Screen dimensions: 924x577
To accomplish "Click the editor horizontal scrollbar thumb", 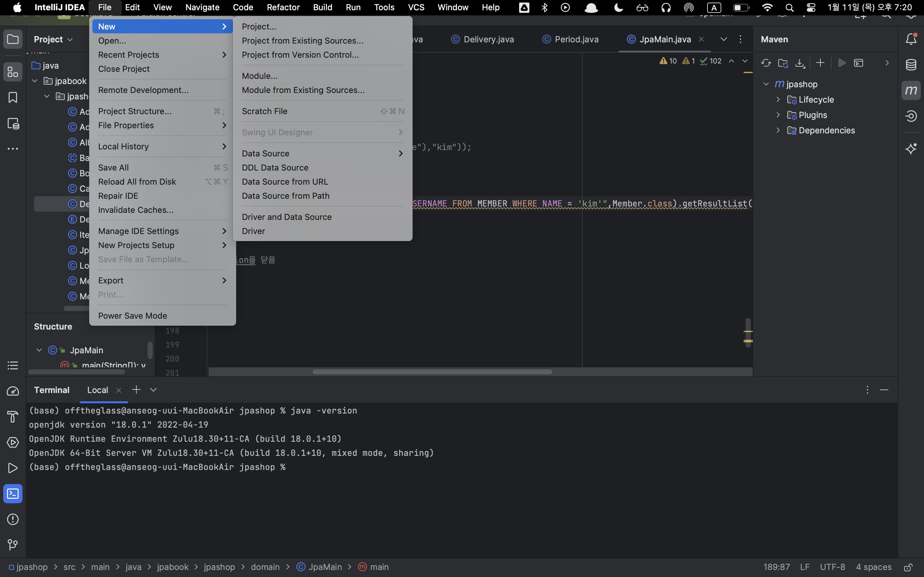I will tap(432, 372).
